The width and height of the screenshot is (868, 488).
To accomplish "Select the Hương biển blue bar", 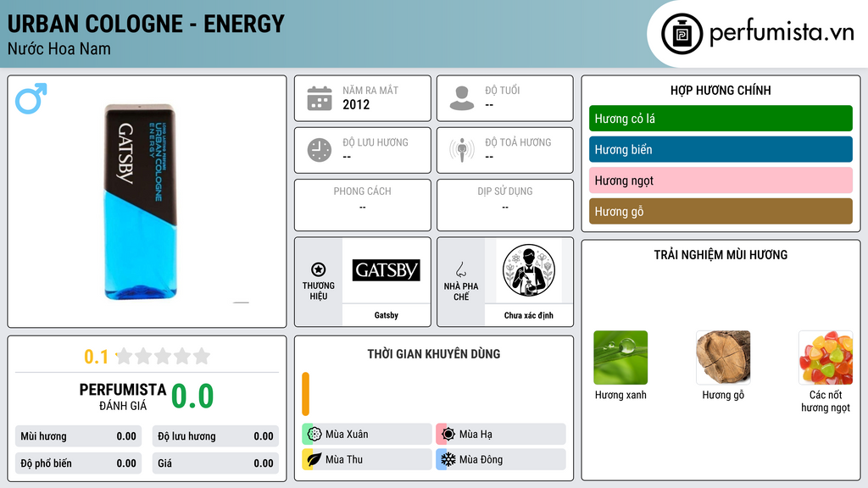I will 721,149.
